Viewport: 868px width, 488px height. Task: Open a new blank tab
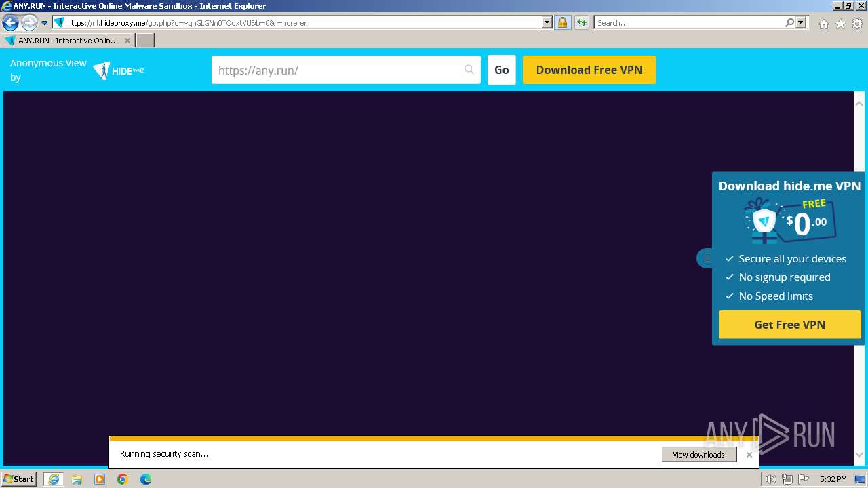[145, 41]
